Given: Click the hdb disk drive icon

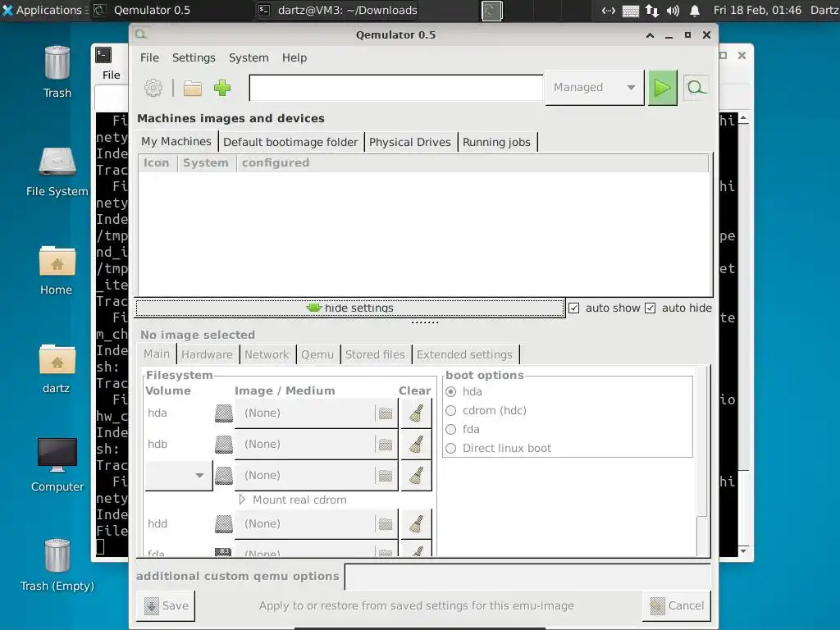Looking at the screenshot, I should pyautogui.click(x=224, y=444).
